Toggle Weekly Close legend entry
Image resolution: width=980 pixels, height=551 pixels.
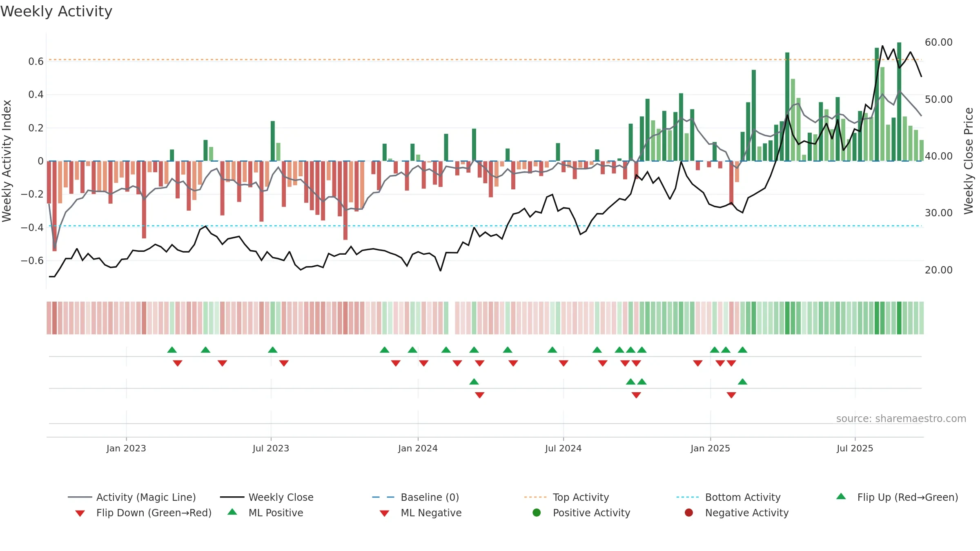[267, 497]
